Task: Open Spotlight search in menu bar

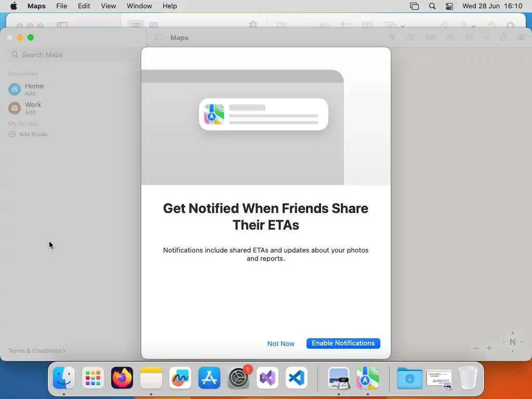Action: click(x=432, y=6)
